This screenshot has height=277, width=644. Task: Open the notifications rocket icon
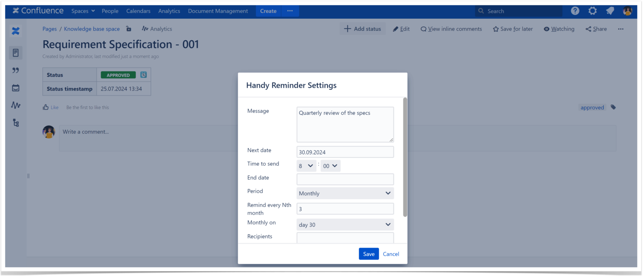pyautogui.click(x=610, y=11)
